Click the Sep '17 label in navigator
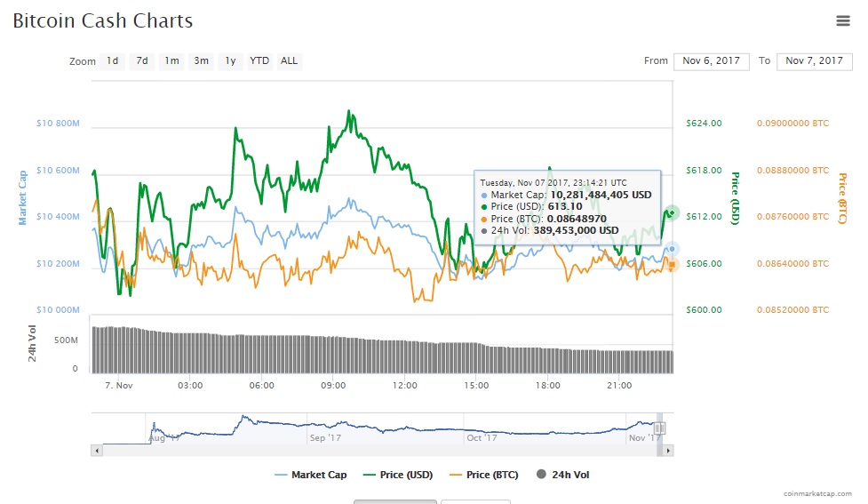 point(325,437)
